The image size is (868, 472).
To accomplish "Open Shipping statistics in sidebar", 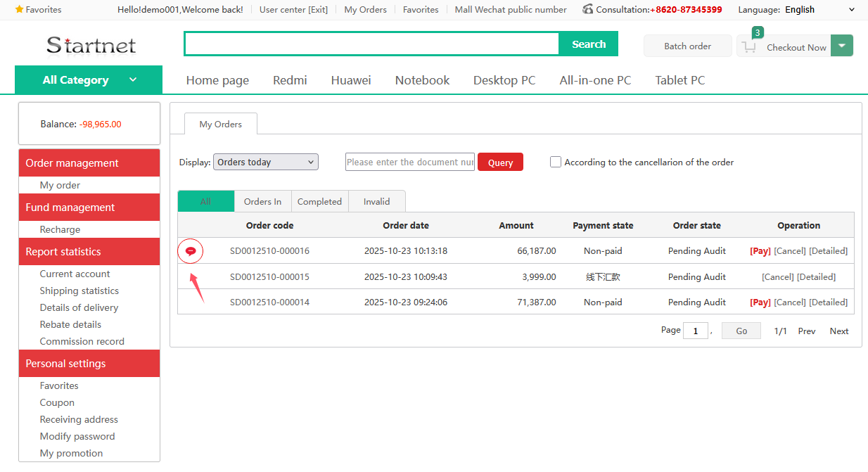I will click(x=79, y=291).
